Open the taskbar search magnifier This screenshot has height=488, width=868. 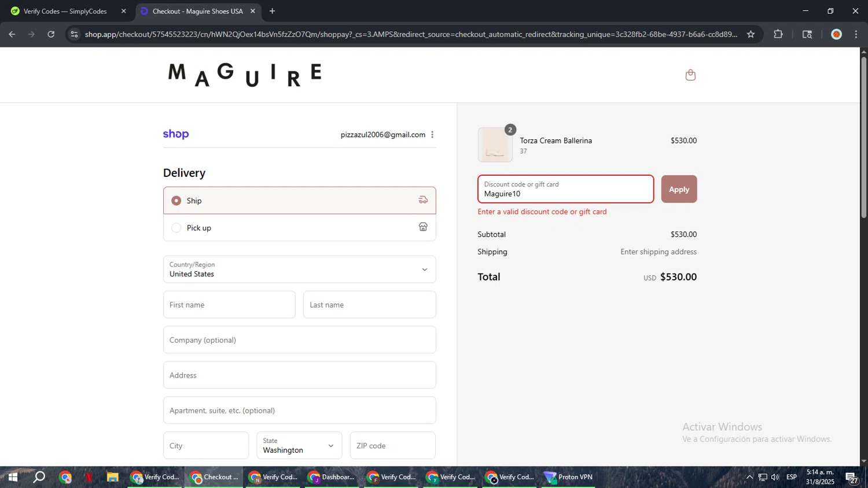click(x=39, y=477)
